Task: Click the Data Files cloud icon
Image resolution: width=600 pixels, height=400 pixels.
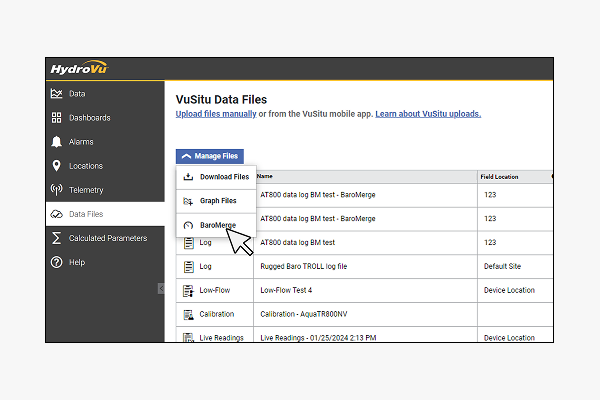Action: 56,214
